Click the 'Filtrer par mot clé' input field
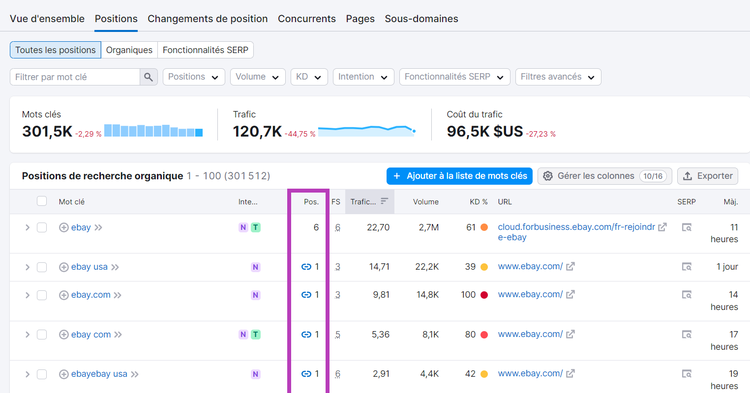Screen dimensions: 750x393 [75, 77]
